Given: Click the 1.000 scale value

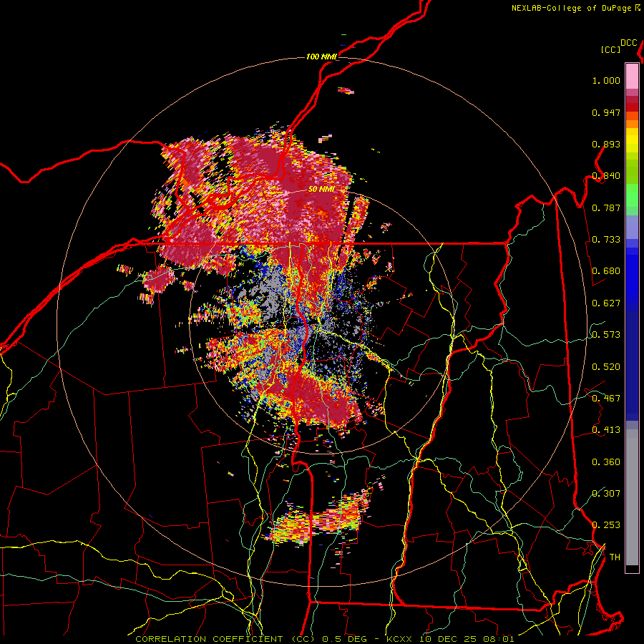Looking at the screenshot, I should pyautogui.click(x=606, y=80).
